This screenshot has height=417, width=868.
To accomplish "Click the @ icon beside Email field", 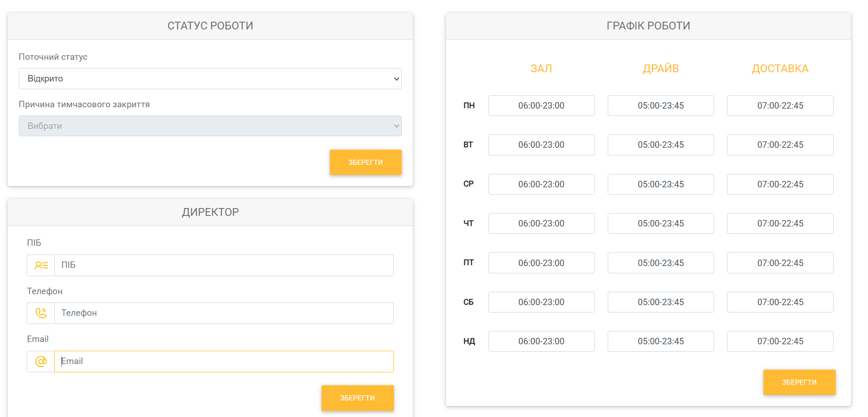I will pos(41,362).
